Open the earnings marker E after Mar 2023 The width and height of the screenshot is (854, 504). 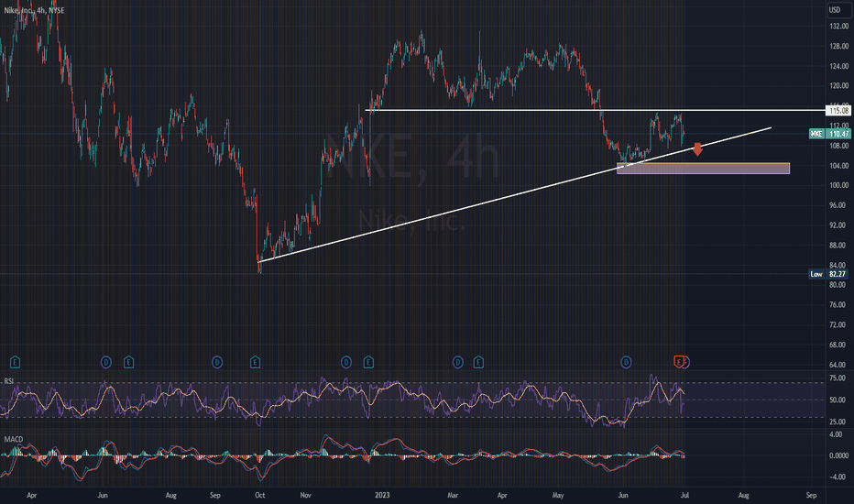click(x=478, y=362)
